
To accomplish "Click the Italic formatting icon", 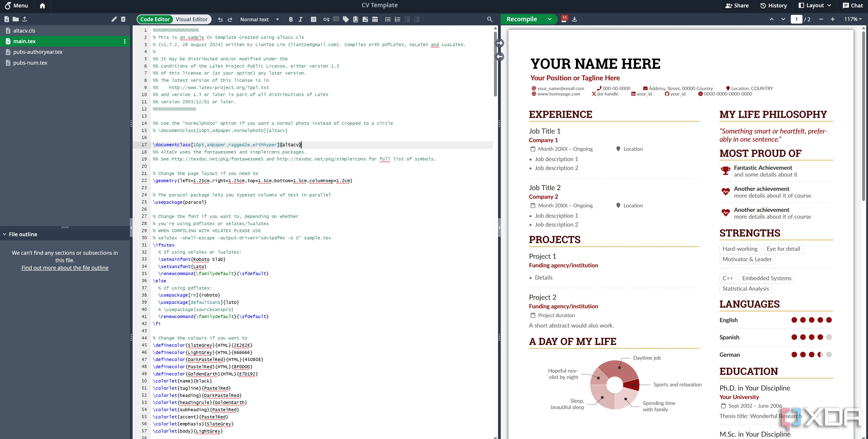I will [x=300, y=19].
